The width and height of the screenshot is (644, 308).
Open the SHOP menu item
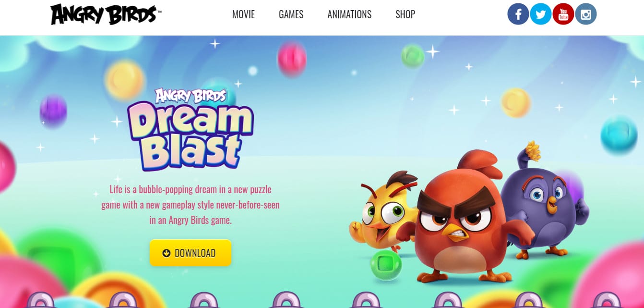pyautogui.click(x=405, y=14)
